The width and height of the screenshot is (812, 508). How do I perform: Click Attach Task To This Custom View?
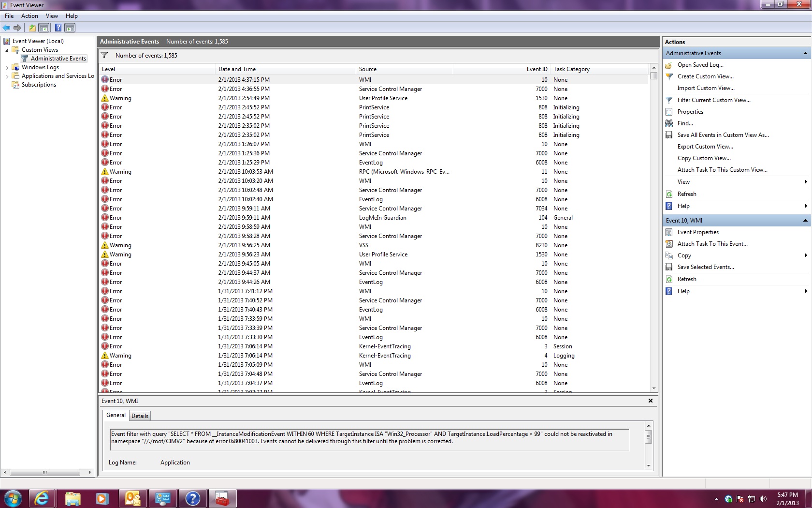click(722, 170)
